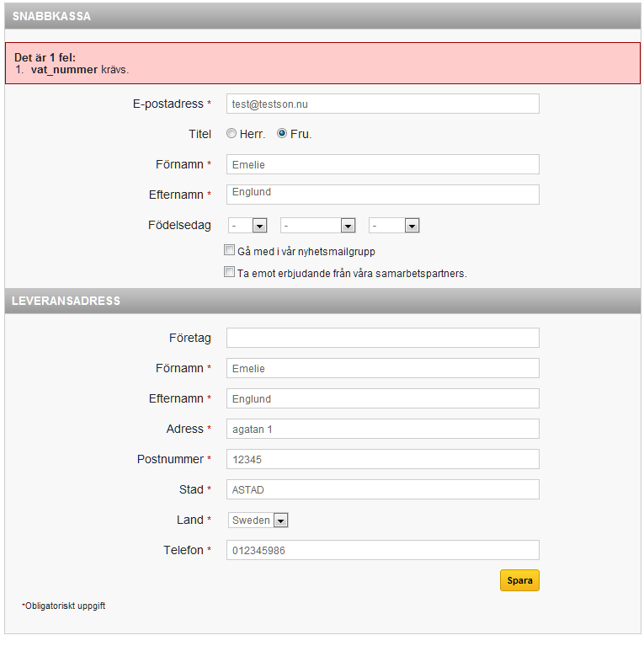Click the Efternamn field under Leveransadress
Screen dimensions: 644x646
(x=383, y=399)
